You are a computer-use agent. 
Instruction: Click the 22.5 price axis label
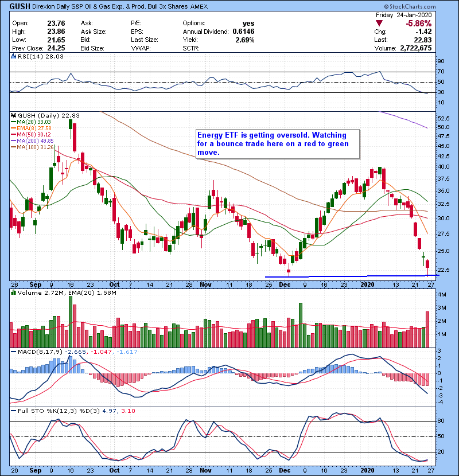tap(444, 270)
